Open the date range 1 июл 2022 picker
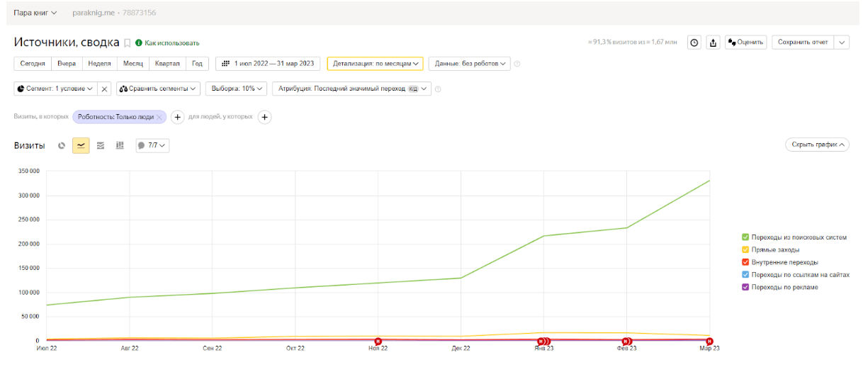Viewport: 868px width, 372px height. pos(268,63)
